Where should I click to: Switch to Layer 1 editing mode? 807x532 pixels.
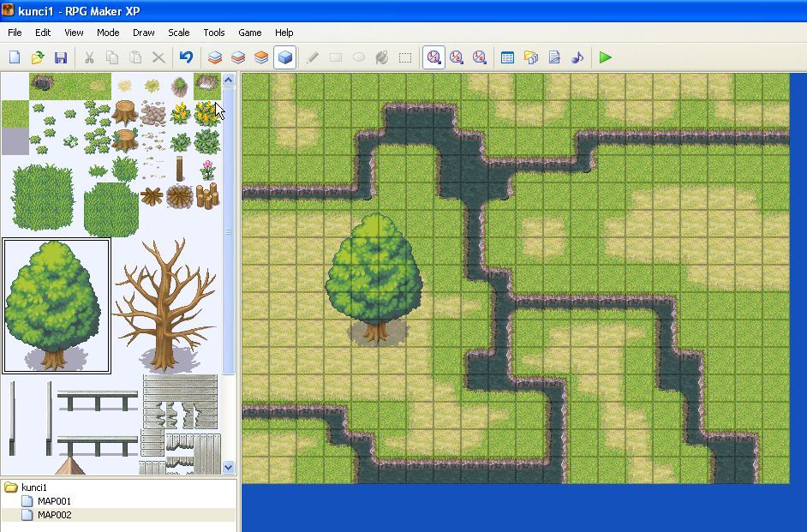coord(213,57)
